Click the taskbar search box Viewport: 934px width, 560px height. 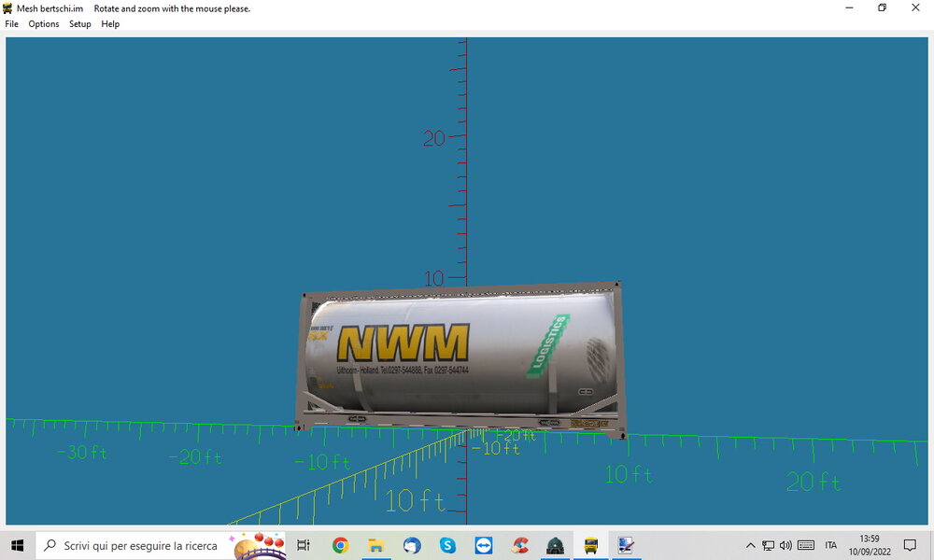click(x=161, y=545)
